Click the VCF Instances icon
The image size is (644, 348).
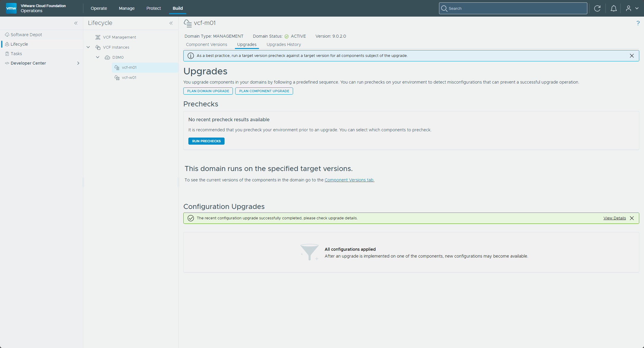click(98, 47)
